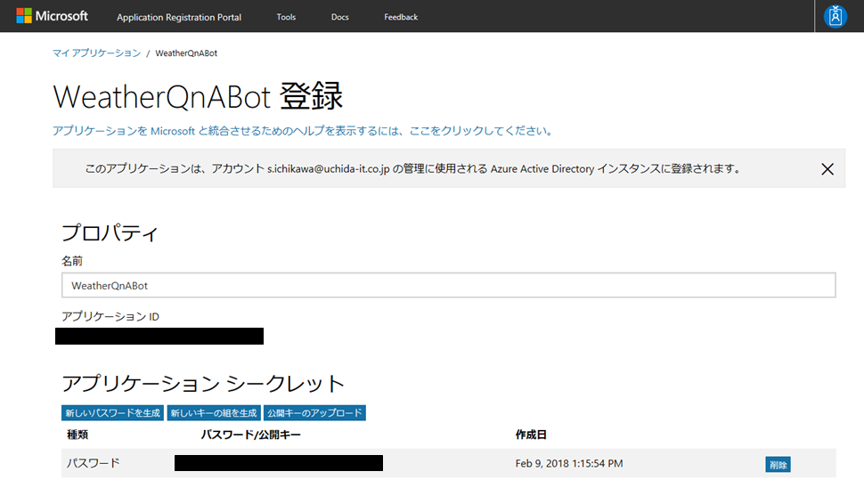864x504 pixels.
Task: Click 公開キーのアップロード button
Action: click(314, 413)
